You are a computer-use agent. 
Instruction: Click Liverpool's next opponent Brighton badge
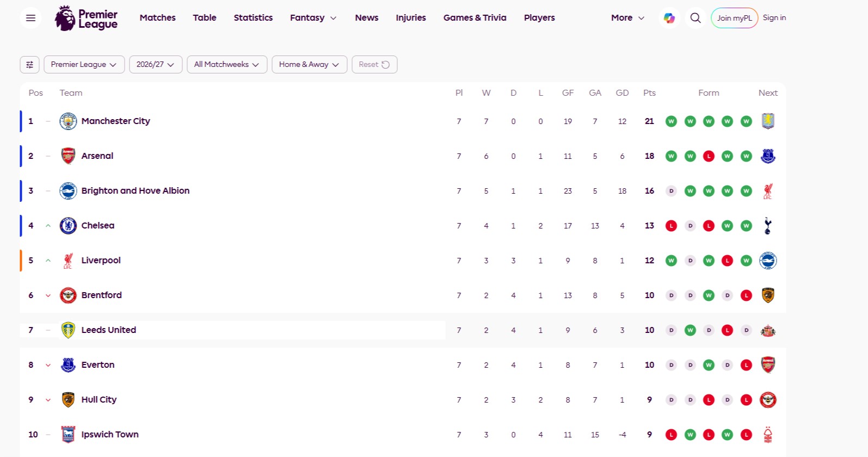[x=768, y=261]
